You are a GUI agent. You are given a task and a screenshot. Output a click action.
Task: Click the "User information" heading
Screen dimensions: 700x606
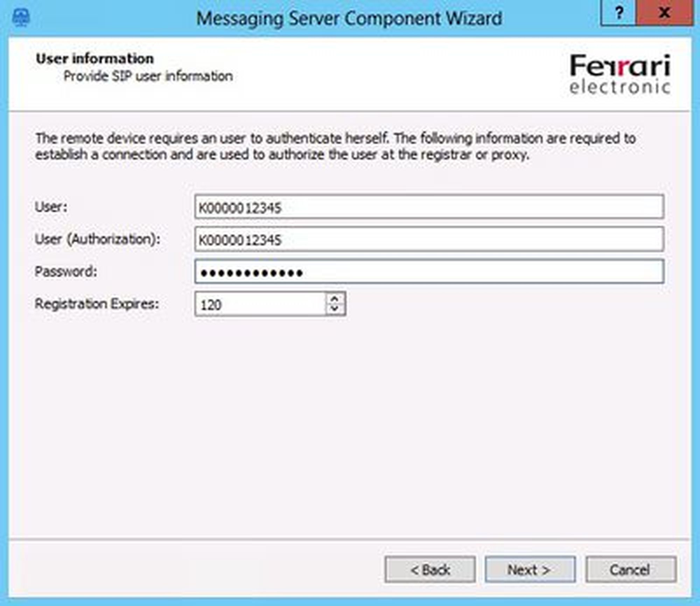point(95,59)
